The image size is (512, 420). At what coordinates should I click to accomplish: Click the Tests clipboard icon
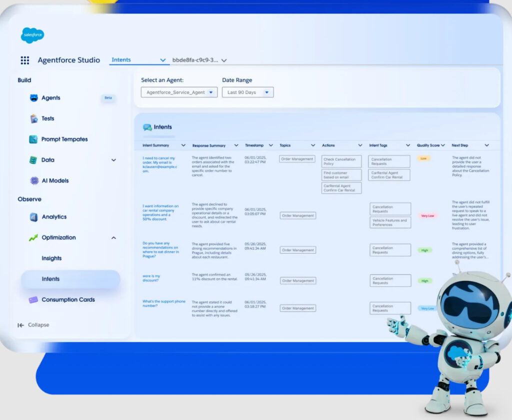click(x=33, y=118)
